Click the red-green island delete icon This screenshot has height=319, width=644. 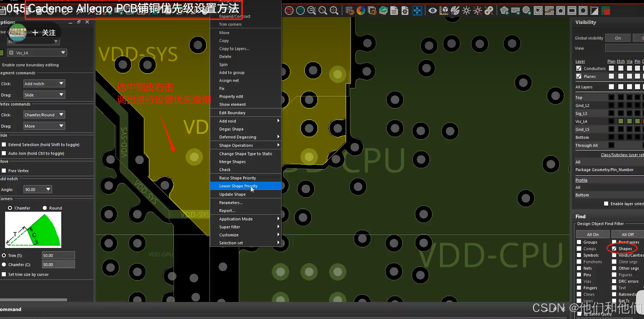(x=606, y=11)
